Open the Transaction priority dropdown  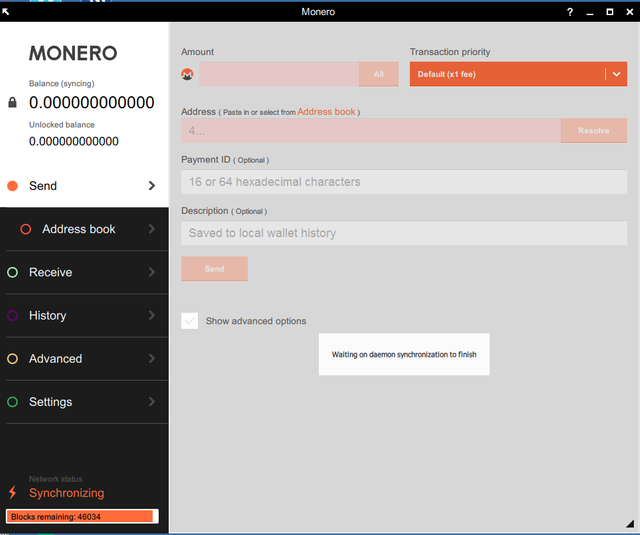[518, 74]
